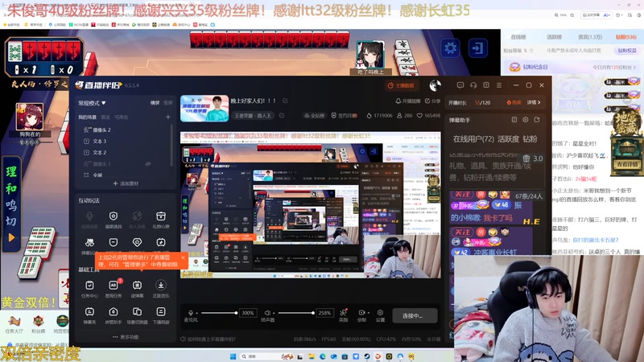Open the hamburger menu in title bar
Screen dimensions: 644x362
tap(499, 85)
